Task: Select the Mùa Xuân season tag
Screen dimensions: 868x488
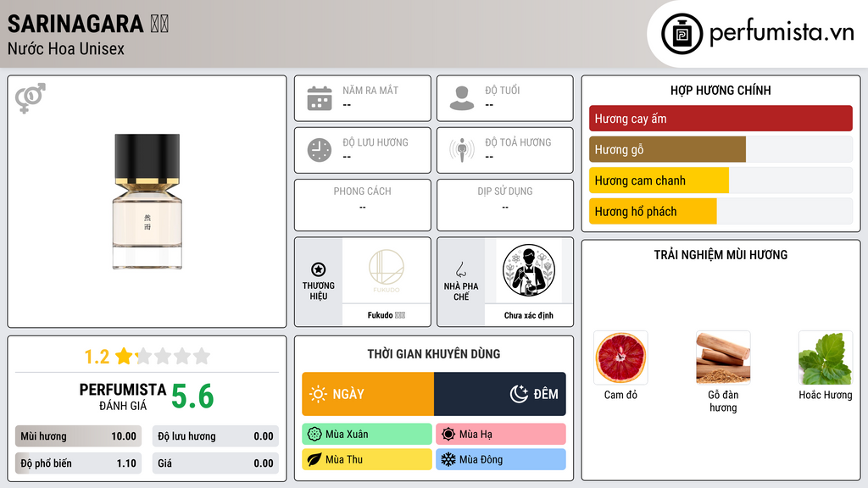Action: [367, 435]
